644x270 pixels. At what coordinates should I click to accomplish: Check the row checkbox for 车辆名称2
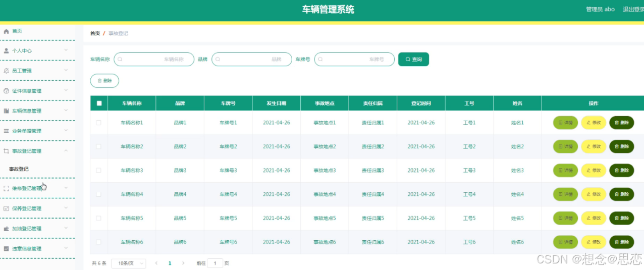click(98, 146)
